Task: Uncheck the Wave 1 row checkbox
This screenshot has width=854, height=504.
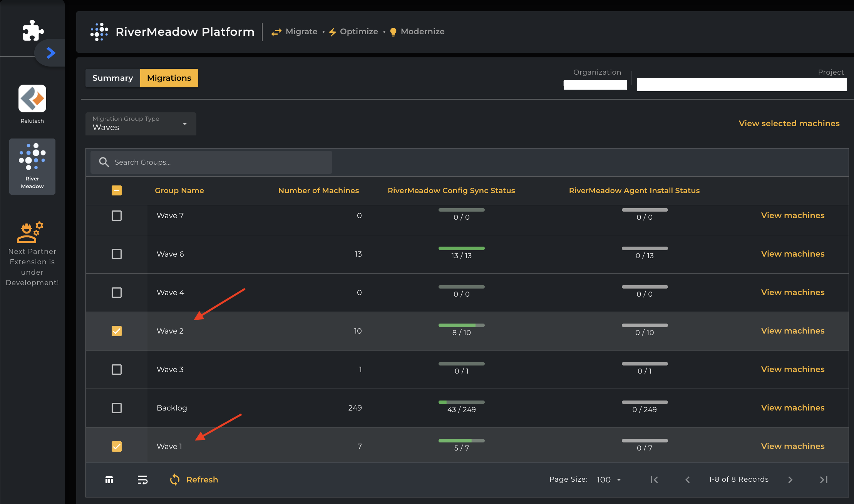Action: click(117, 446)
